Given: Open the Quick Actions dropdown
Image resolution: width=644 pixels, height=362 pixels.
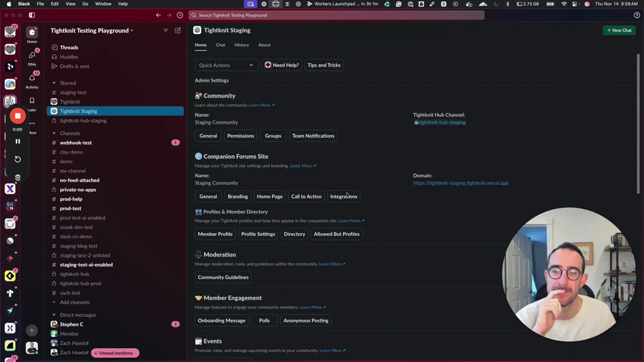Looking at the screenshot, I should pyautogui.click(x=226, y=65).
